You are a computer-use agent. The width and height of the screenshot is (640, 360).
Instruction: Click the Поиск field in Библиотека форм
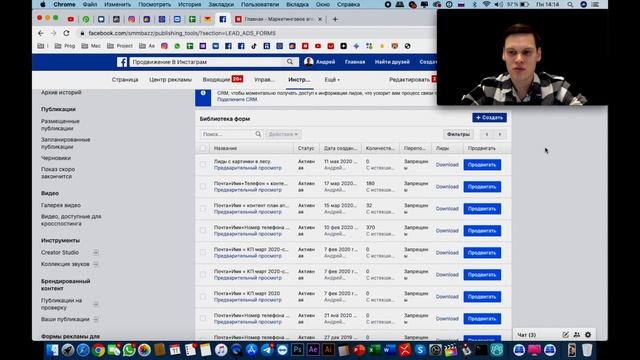point(227,134)
